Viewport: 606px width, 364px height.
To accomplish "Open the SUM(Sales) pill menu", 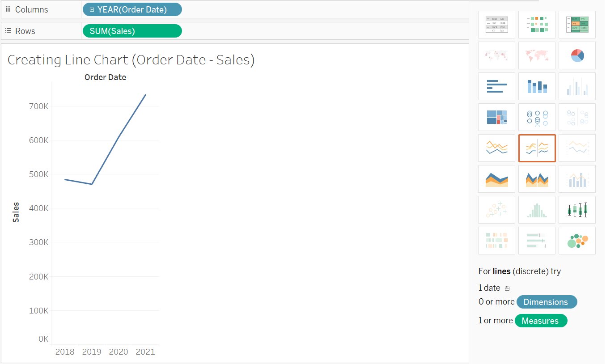I will [132, 31].
